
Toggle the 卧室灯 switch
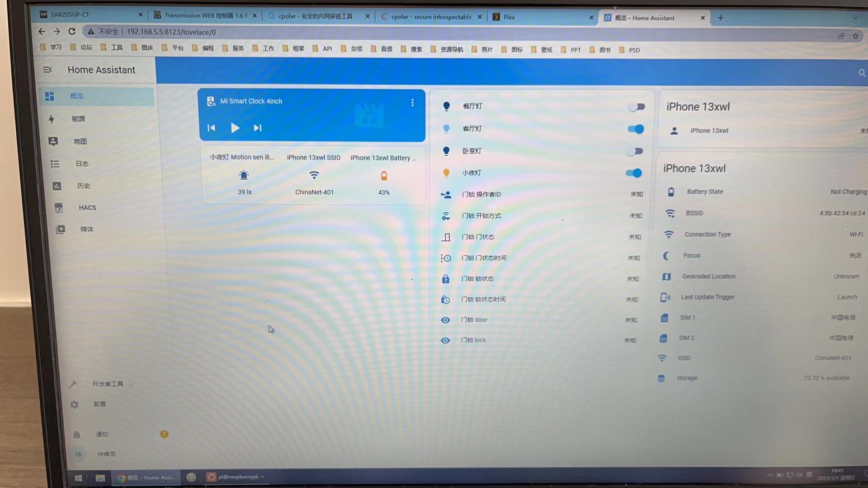click(x=635, y=151)
